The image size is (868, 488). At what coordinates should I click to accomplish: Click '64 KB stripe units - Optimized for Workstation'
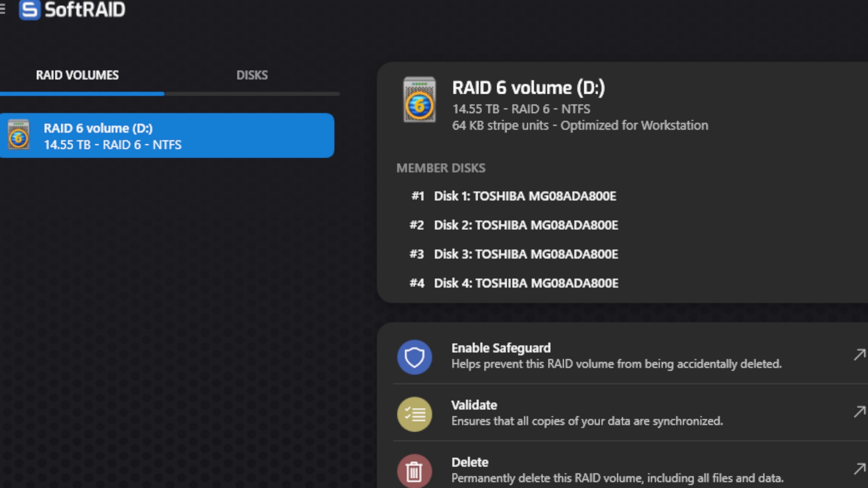[x=580, y=126]
